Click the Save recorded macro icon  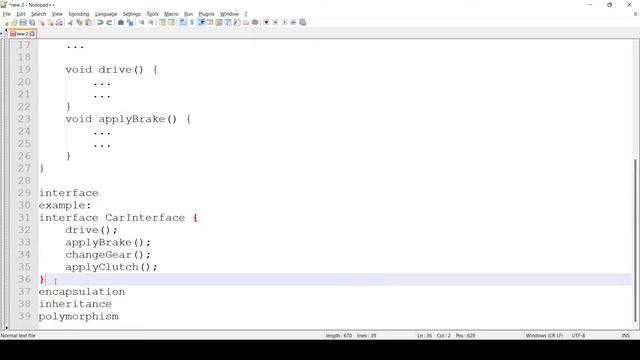[x=302, y=22]
